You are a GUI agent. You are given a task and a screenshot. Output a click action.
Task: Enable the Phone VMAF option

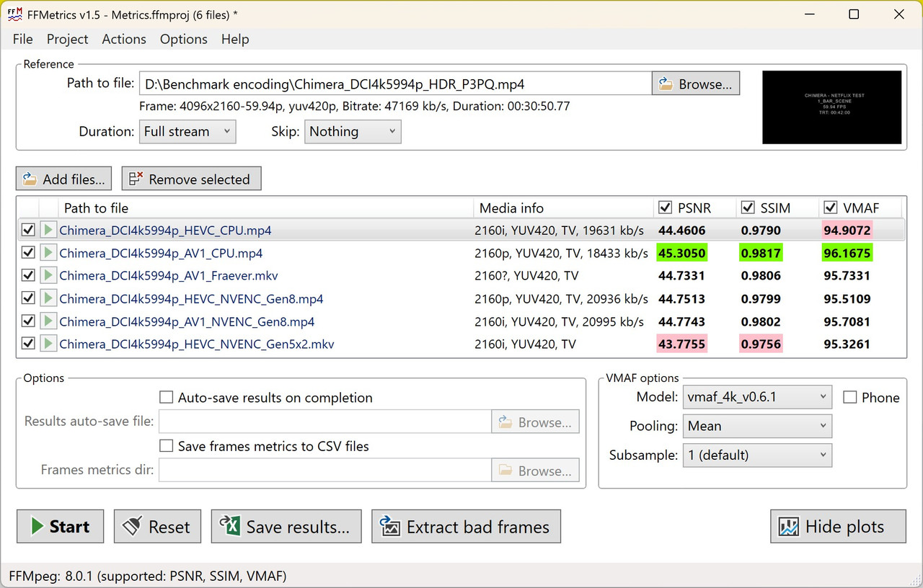coord(850,398)
